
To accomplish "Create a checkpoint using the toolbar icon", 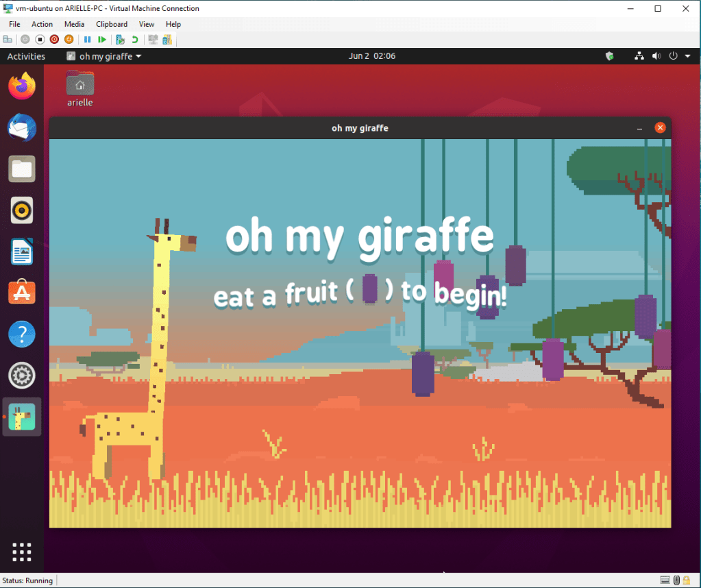I will coord(120,40).
